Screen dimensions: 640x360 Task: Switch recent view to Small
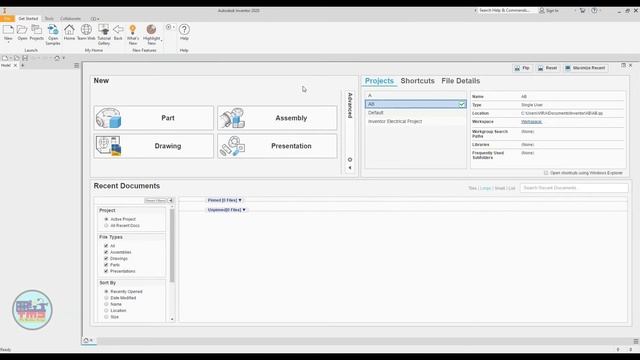click(x=500, y=188)
